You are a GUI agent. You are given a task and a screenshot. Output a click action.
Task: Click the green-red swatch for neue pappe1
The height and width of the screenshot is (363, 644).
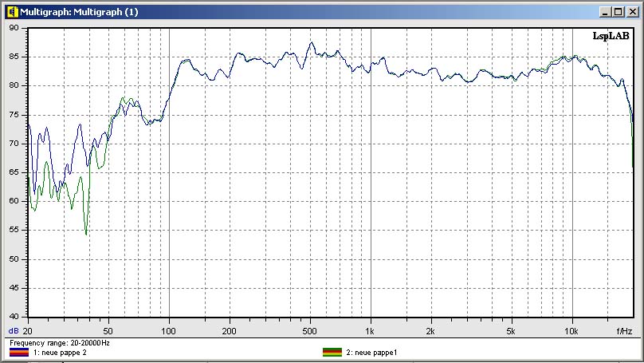pyautogui.click(x=332, y=353)
